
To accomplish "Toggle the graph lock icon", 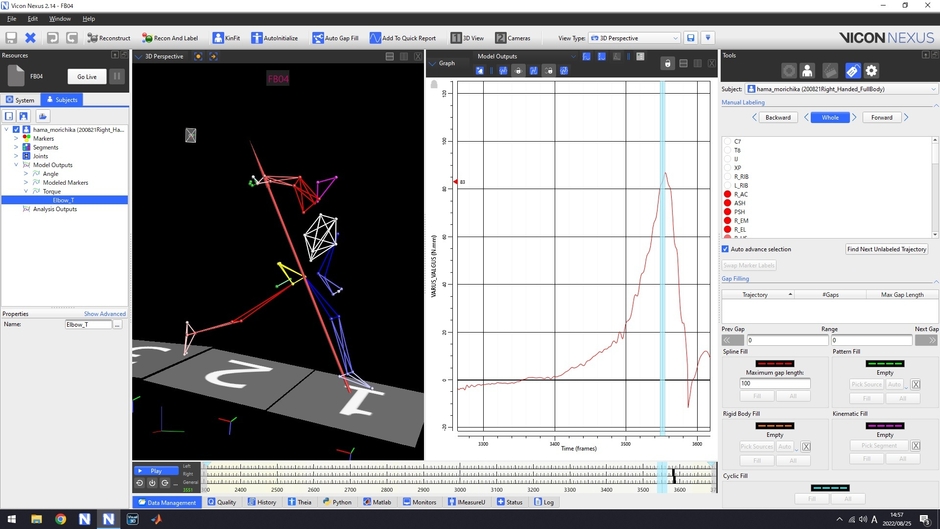I will click(x=667, y=63).
